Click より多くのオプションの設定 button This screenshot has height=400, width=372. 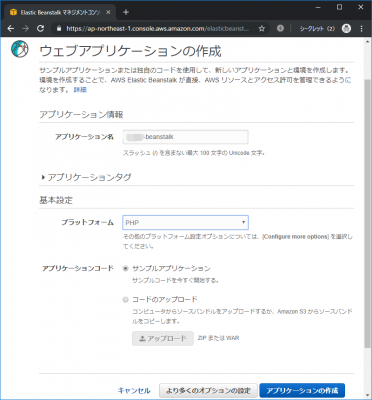coord(208,390)
